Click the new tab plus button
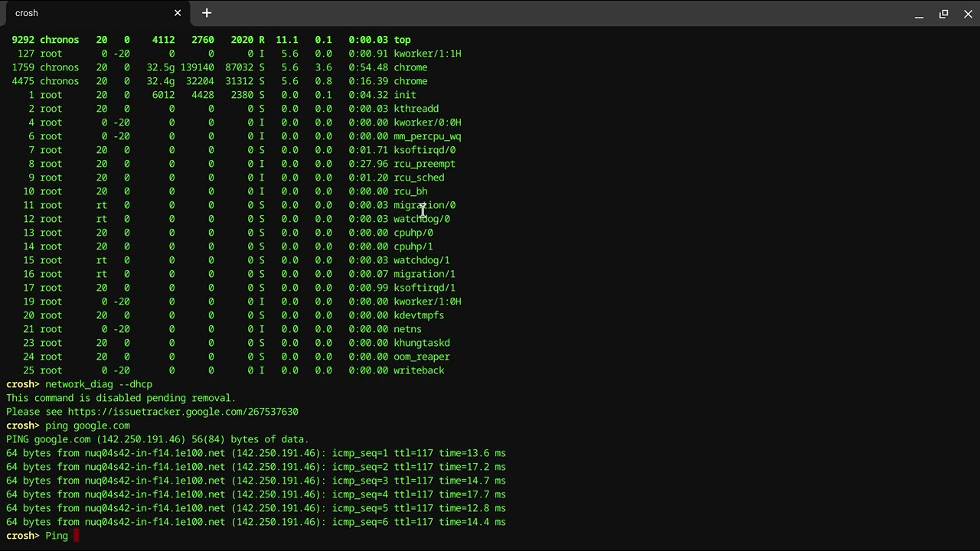The width and height of the screenshot is (980, 551). [207, 13]
